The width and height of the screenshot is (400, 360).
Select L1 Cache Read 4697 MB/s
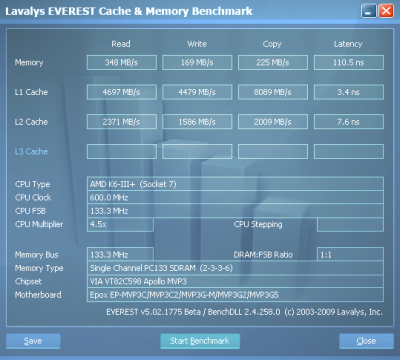coord(122,92)
